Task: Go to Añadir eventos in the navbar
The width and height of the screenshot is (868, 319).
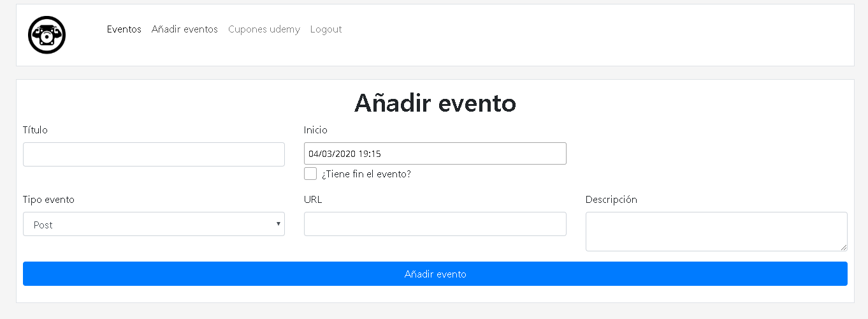Action: coord(185,29)
